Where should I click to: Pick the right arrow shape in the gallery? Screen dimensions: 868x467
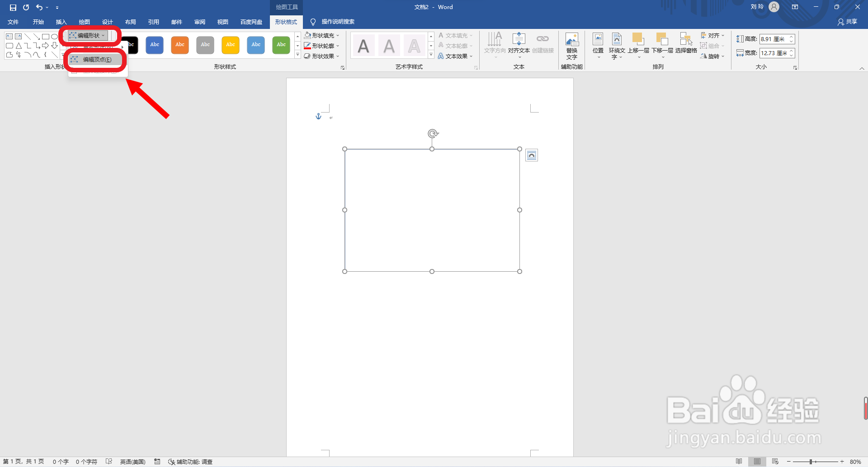[45, 46]
